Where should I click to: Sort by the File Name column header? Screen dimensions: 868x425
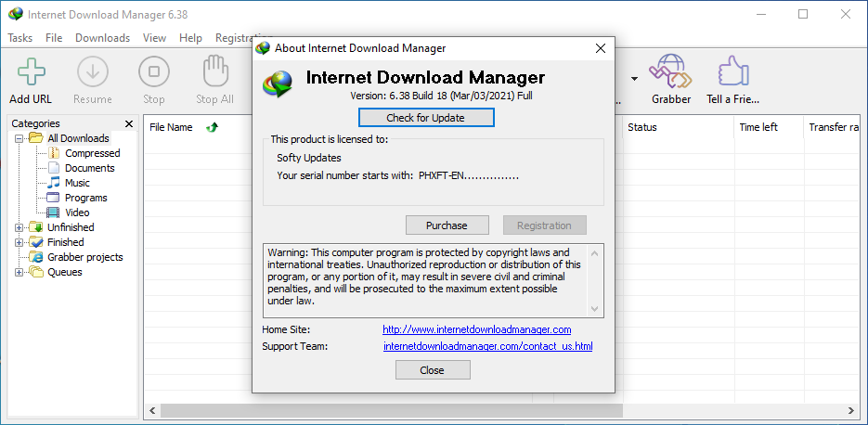(x=171, y=127)
